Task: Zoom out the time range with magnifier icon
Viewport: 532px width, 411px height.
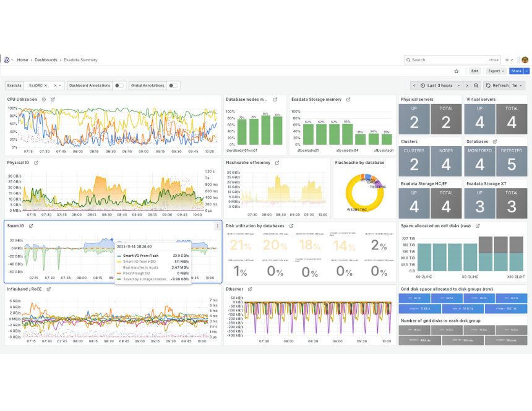Action: (x=476, y=85)
